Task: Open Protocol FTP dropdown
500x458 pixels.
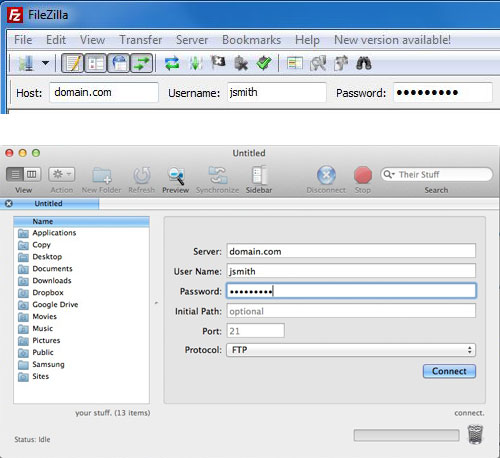Action: (351, 350)
